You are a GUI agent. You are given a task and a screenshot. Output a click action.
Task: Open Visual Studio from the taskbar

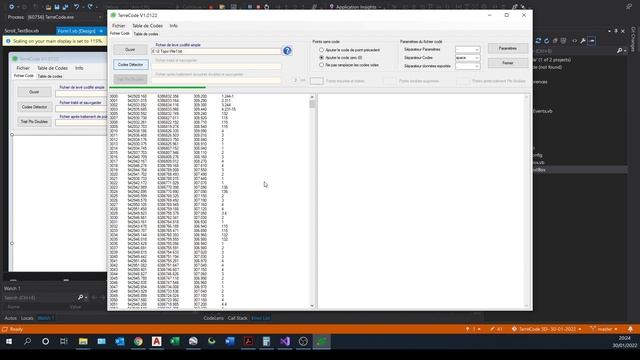tap(285, 341)
